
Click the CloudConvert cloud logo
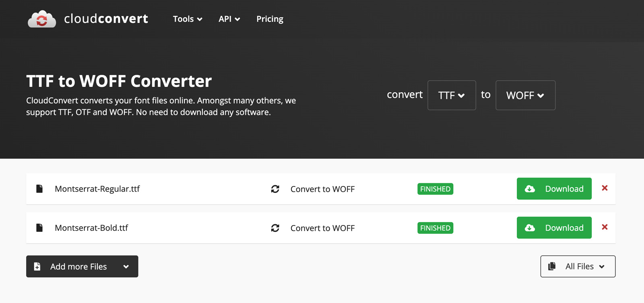click(x=41, y=18)
